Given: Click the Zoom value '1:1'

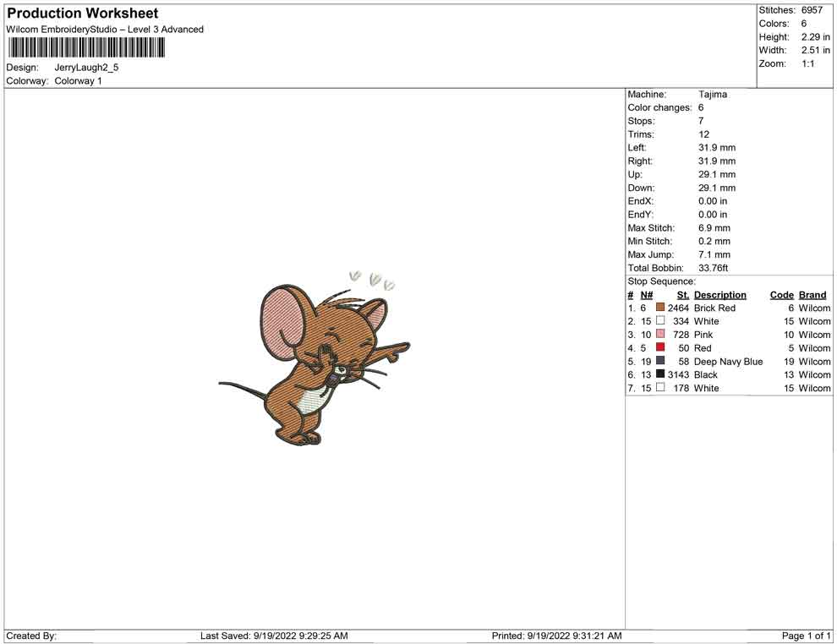Looking at the screenshot, I should 808,63.
